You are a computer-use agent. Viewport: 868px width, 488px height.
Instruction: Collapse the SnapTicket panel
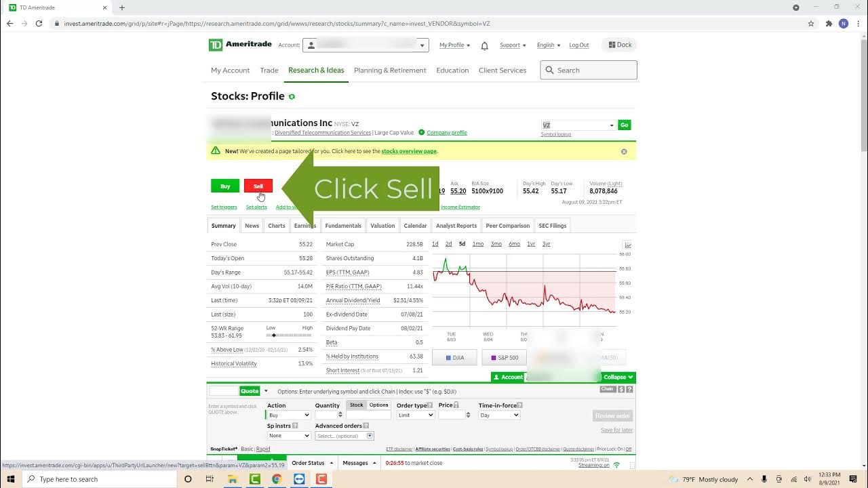click(x=618, y=378)
